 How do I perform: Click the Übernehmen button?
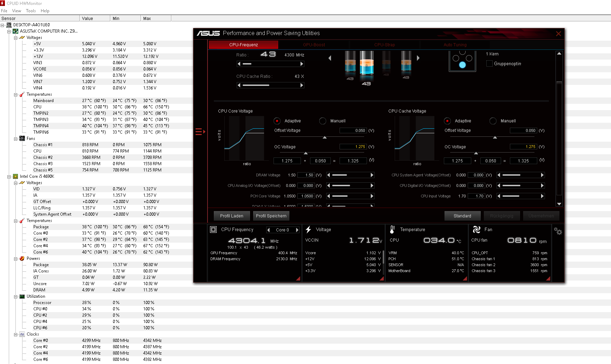[x=541, y=216]
